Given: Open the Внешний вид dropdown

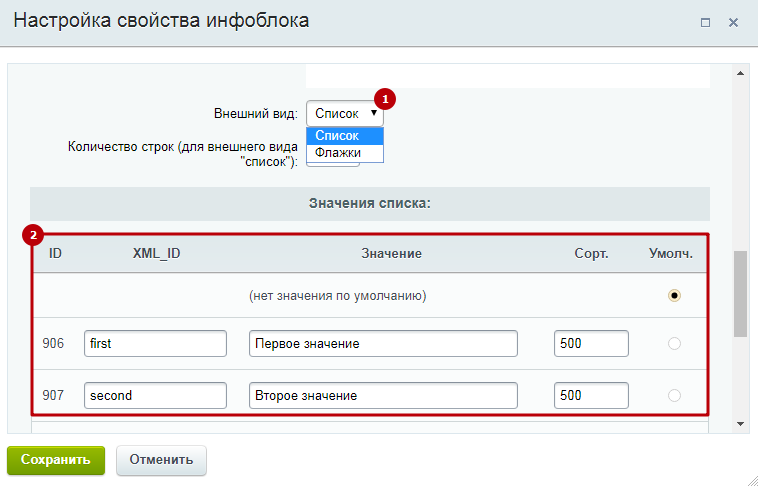Looking at the screenshot, I should [345, 114].
